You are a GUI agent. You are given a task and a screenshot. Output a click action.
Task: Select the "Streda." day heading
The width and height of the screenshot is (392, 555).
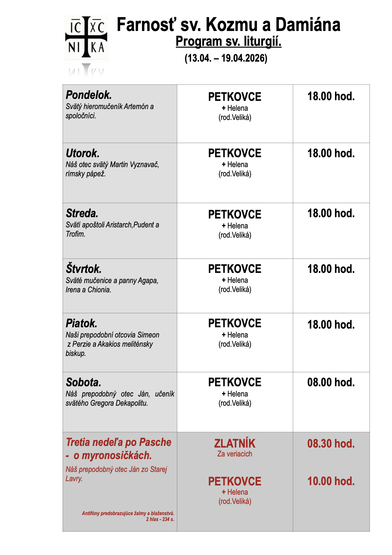(x=82, y=213)
